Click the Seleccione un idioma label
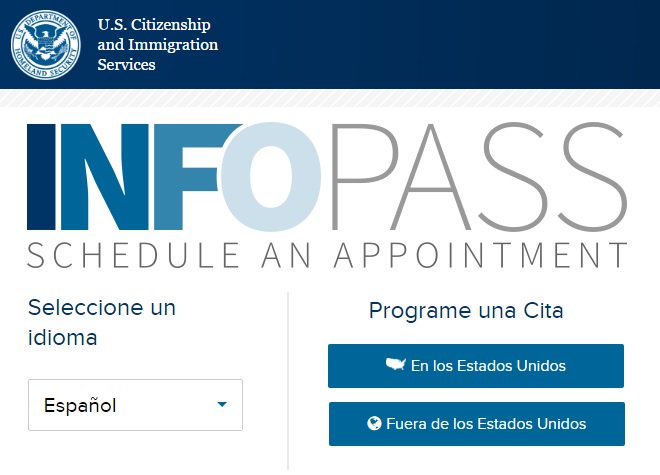The width and height of the screenshot is (660, 475). click(x=102, y=323)
